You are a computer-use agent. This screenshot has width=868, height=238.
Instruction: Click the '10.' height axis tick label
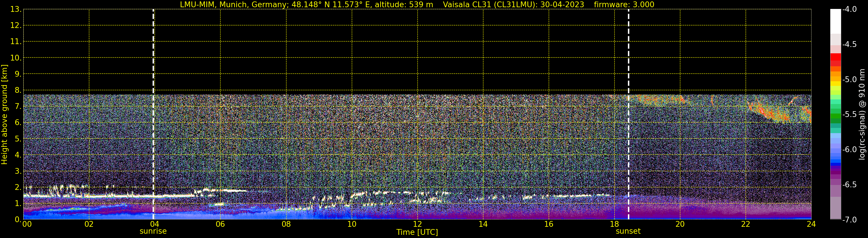tap(16, 58)
